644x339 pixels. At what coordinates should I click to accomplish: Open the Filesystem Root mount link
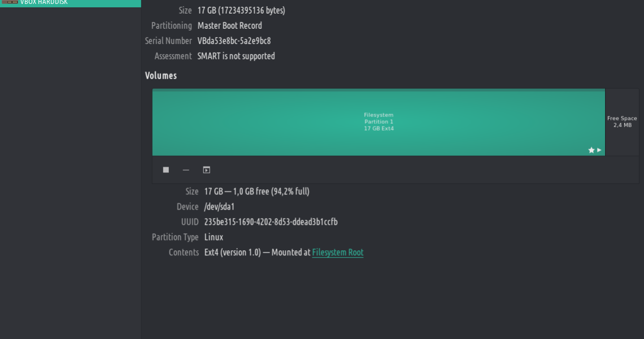pyautogui.click(x=338, y=253)
